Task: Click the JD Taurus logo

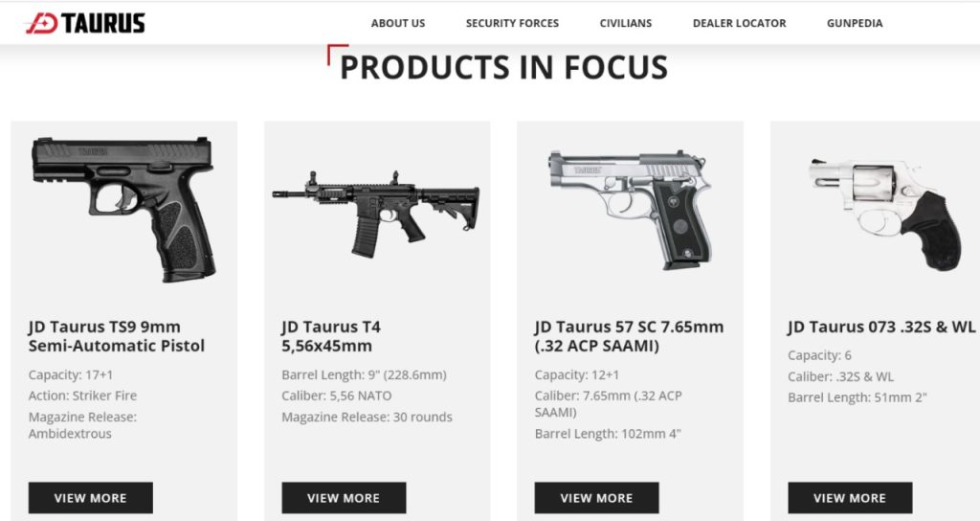Action: coord(85,23)
